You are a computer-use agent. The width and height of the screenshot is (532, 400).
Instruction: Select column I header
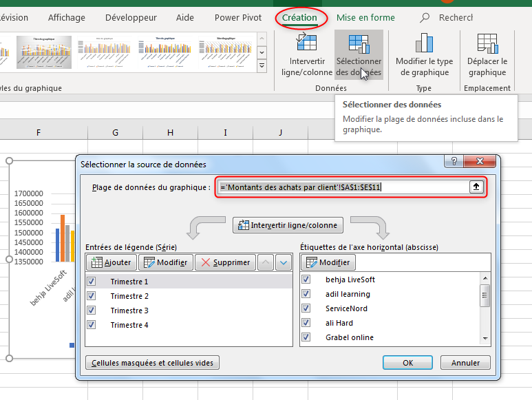click(225, 133)
